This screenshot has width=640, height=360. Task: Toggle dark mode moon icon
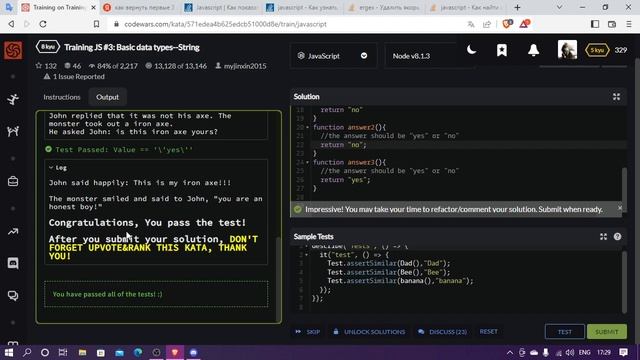point(471,50)
